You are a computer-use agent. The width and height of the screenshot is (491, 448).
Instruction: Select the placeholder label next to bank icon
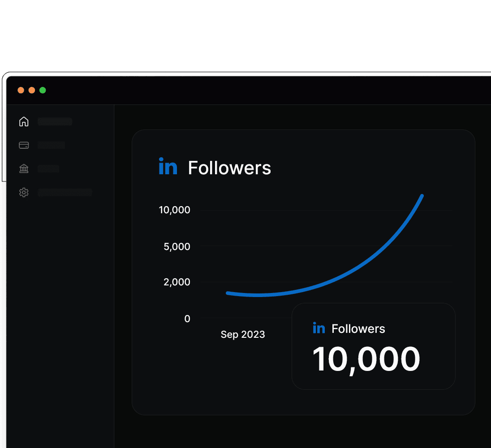[x=48, y=169]
